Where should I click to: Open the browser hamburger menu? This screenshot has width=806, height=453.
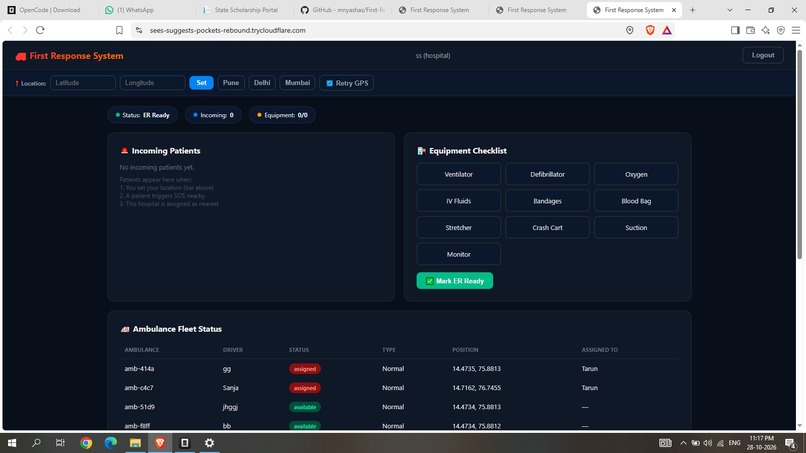coord(796,30)
